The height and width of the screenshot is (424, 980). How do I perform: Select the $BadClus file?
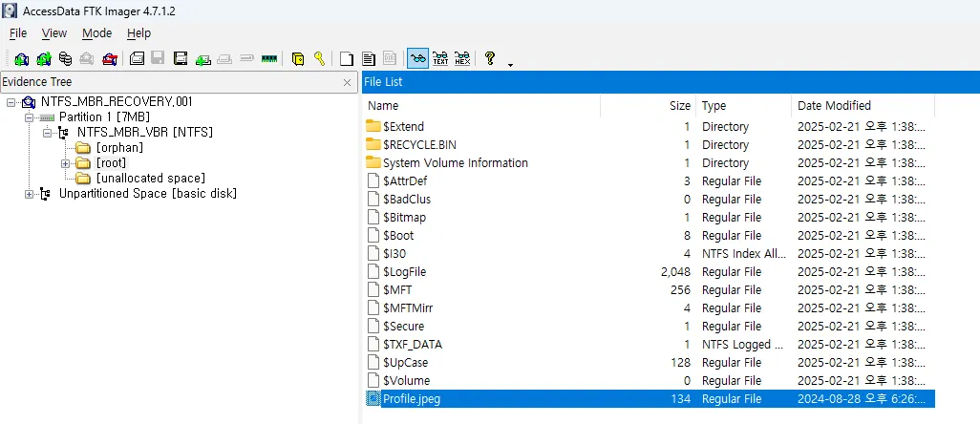649,200
